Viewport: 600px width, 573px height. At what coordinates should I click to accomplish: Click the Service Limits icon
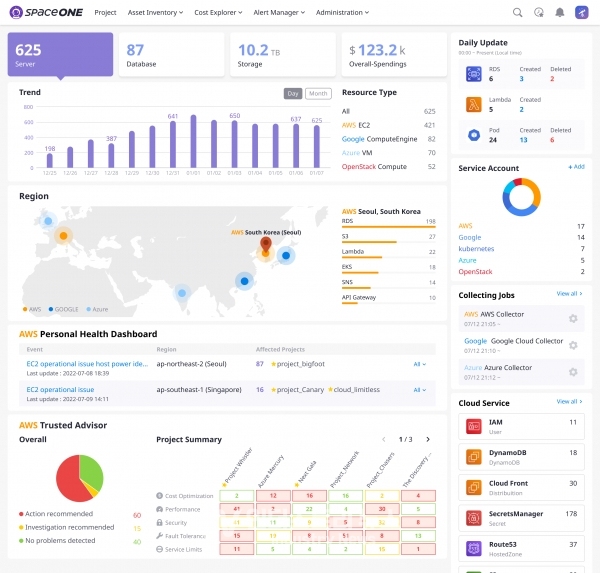click(x=160, y=549)
